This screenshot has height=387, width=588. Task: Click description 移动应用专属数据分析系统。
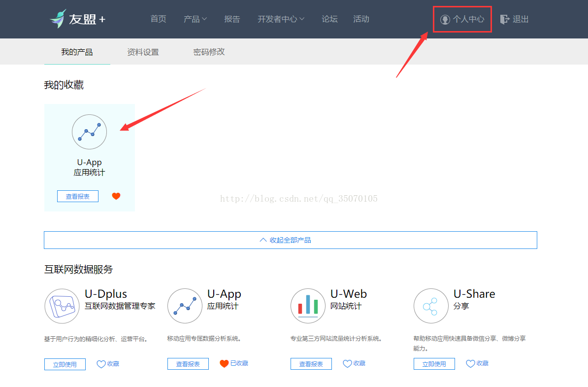coord(204,339)
